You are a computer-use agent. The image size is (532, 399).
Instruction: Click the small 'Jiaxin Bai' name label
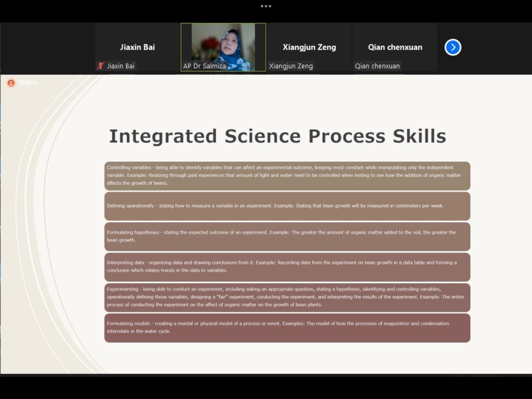click(x=121, y=66)
